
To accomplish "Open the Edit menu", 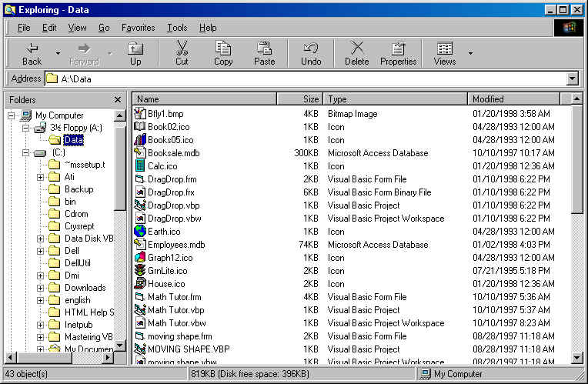I will coord(49,28).
